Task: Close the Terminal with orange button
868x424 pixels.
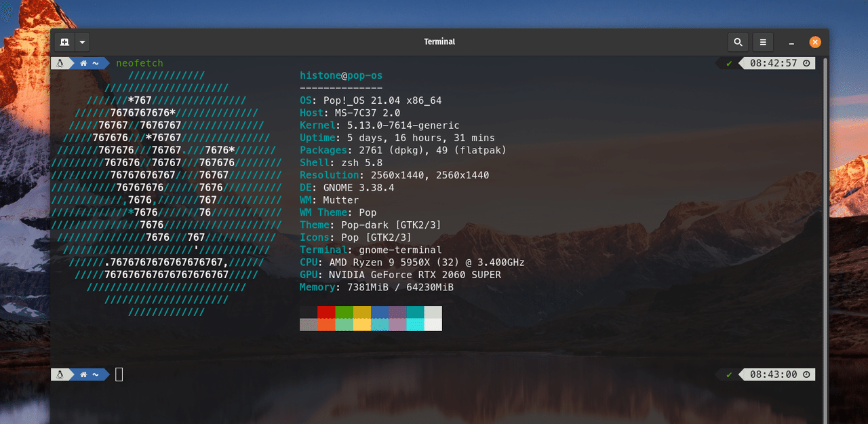Action: point(815,42)
